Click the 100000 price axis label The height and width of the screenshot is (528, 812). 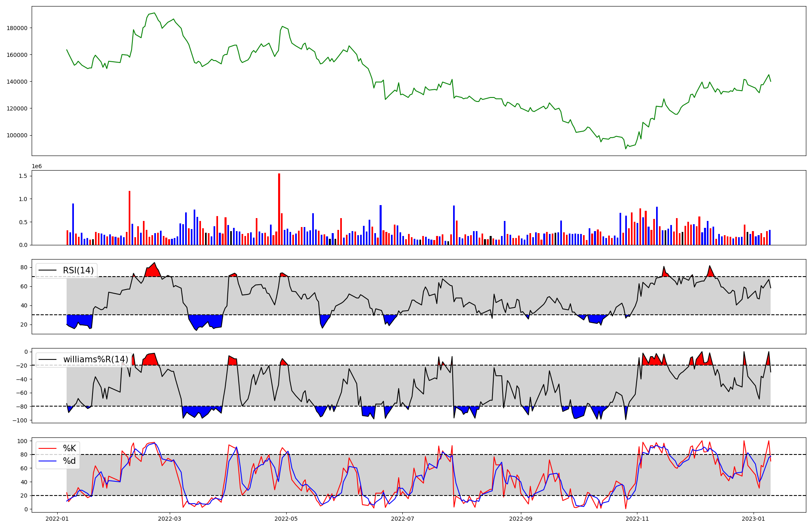[x=17, y=135]
